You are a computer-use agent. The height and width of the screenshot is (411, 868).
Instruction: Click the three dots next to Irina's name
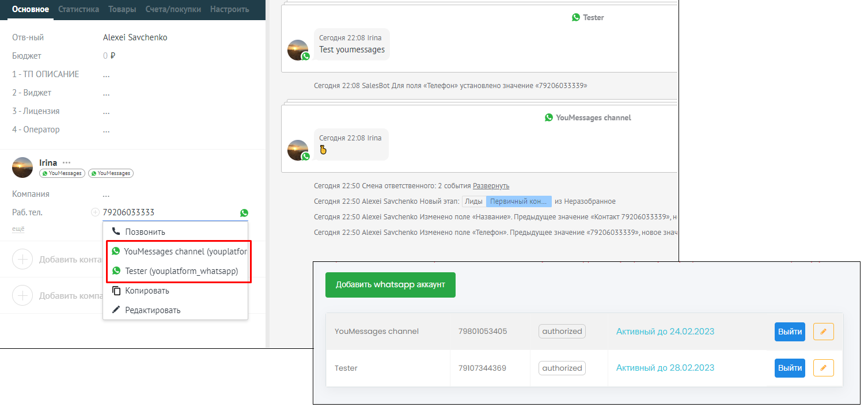67,163
